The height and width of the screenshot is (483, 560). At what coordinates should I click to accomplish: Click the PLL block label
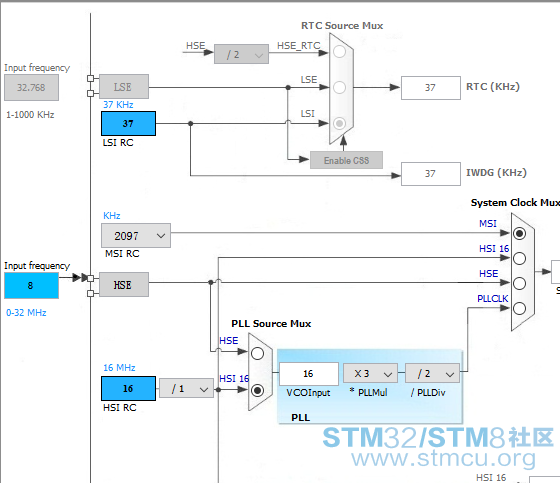click(x=300, y=417)
